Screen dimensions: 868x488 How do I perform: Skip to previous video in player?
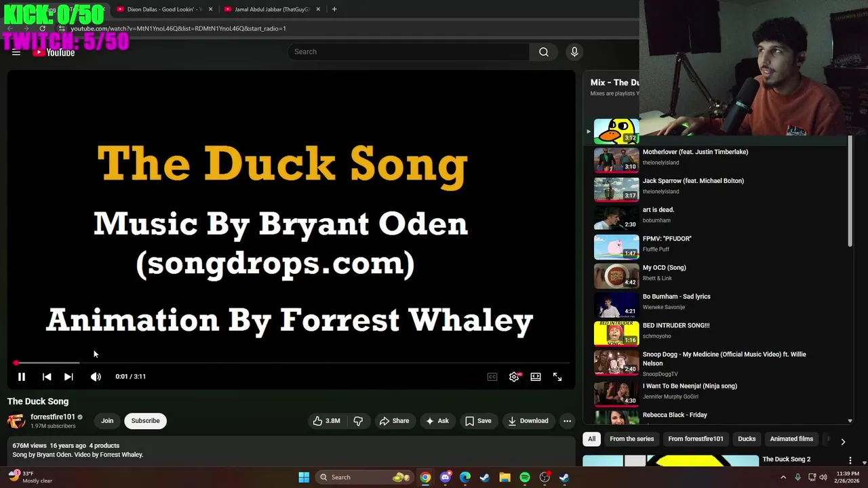(x=47, y=377)
